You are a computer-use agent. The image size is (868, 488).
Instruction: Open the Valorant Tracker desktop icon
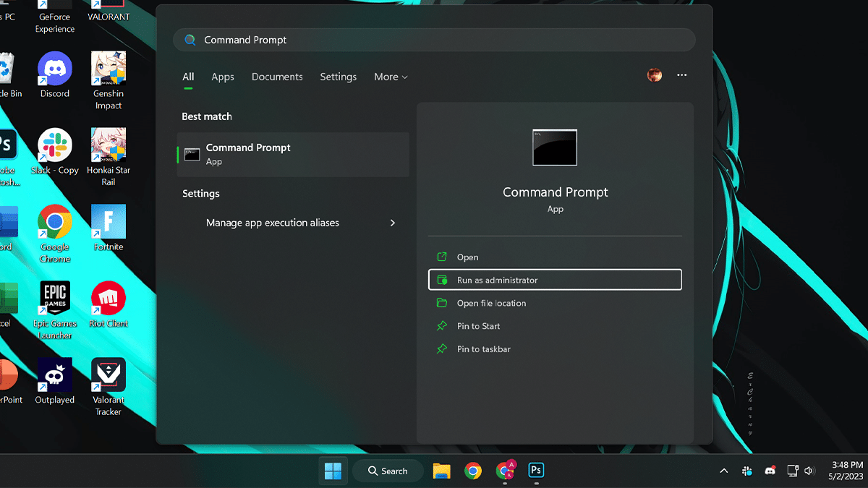pyautogui.click(x=109, y=376)
